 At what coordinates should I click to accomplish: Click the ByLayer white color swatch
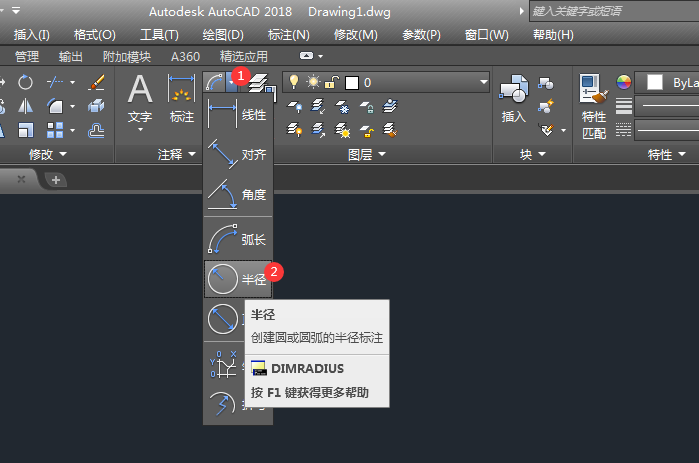point(655,82)
